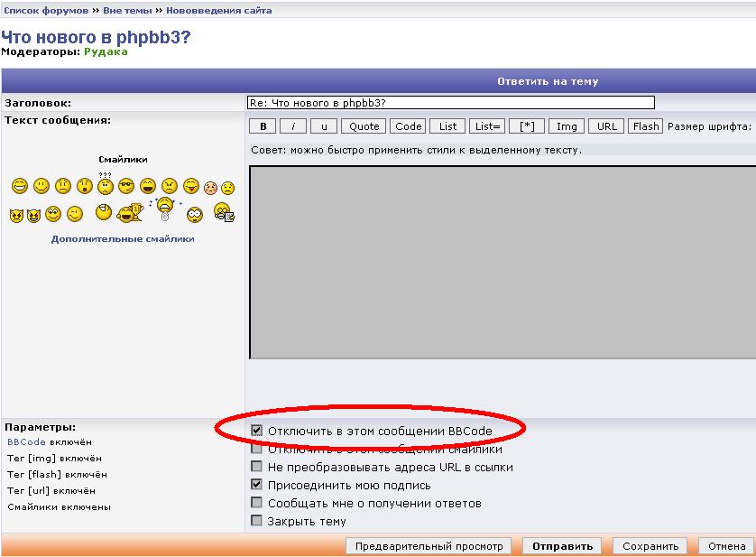Insert a Quote tag
Screen dimensions: 756x557
coord(364,125)
